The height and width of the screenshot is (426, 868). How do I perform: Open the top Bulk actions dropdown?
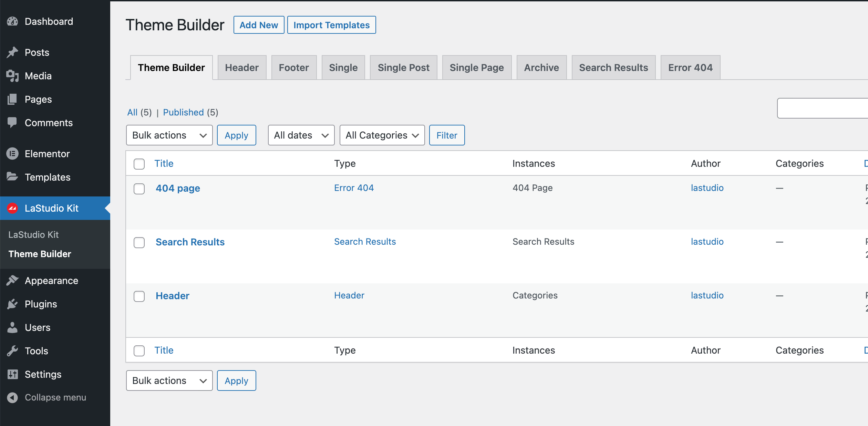coord(169,135)
